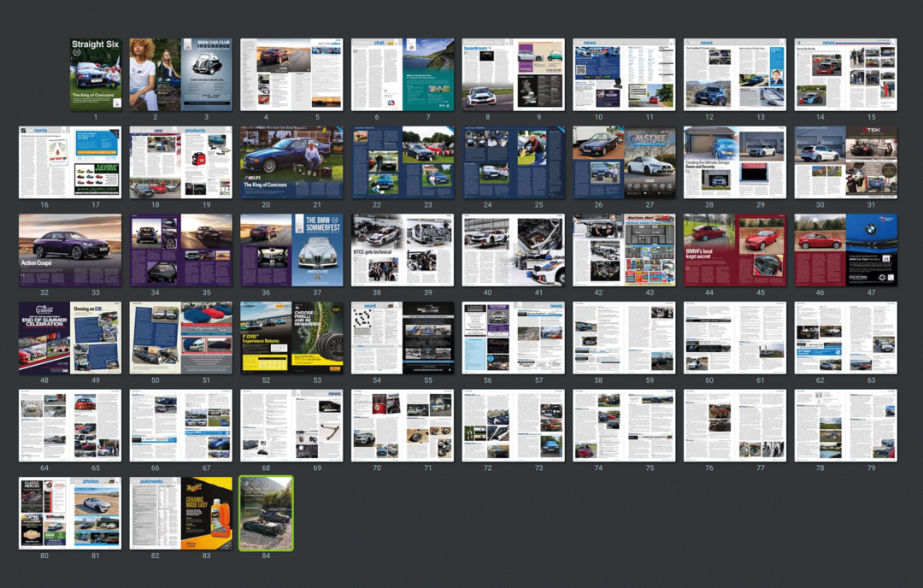The width and height of the screenshot is (923, 588).
Task: Select the spread for pages 14-15
Action: pos(846,74)
